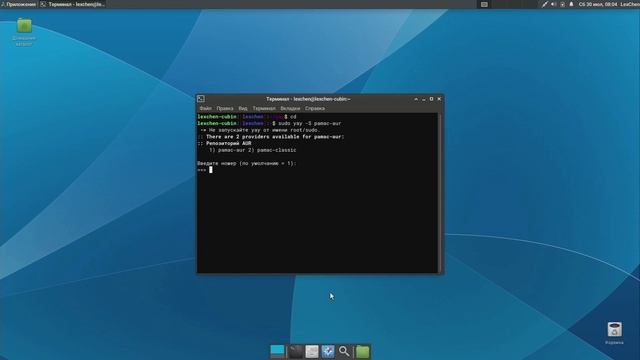Open the Вкладки menu
The width and height of the screenshot is (640, 360).
point(290,109)
